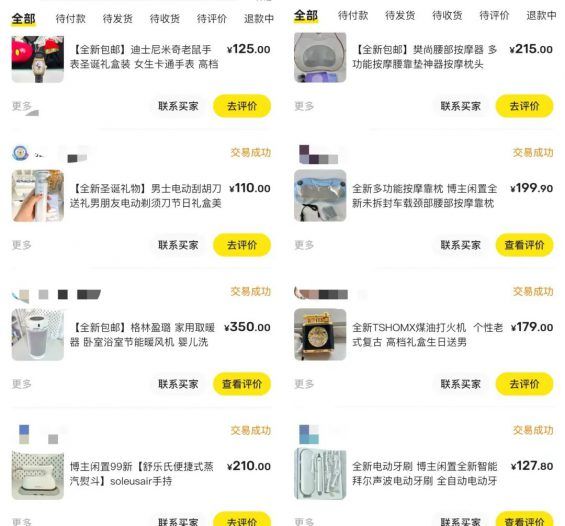Viewport: 565px width, 526px height.
Task: Open the waist massager product thumbnail
Action: pyautogui.click(x=320, y=57)
